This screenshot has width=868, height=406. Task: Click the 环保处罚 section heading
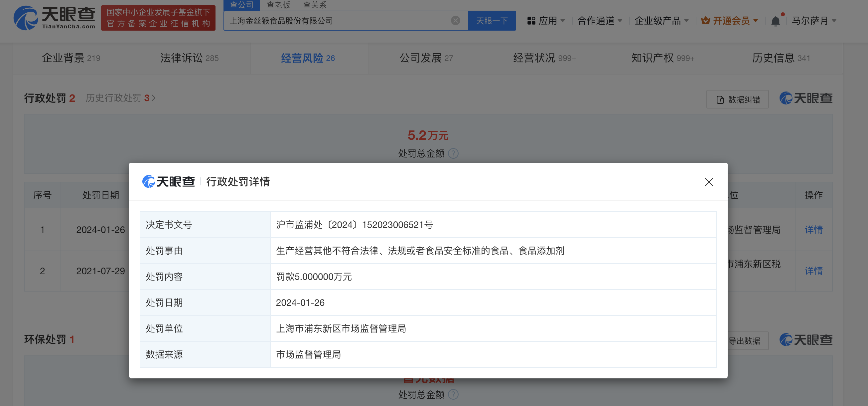click(x=45, y=339)
